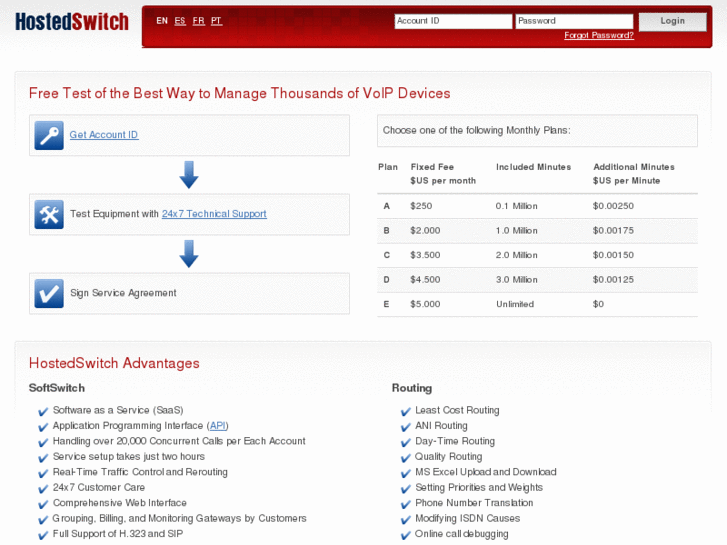Click the $0.00175 additional minutes value

click(613, 231)
